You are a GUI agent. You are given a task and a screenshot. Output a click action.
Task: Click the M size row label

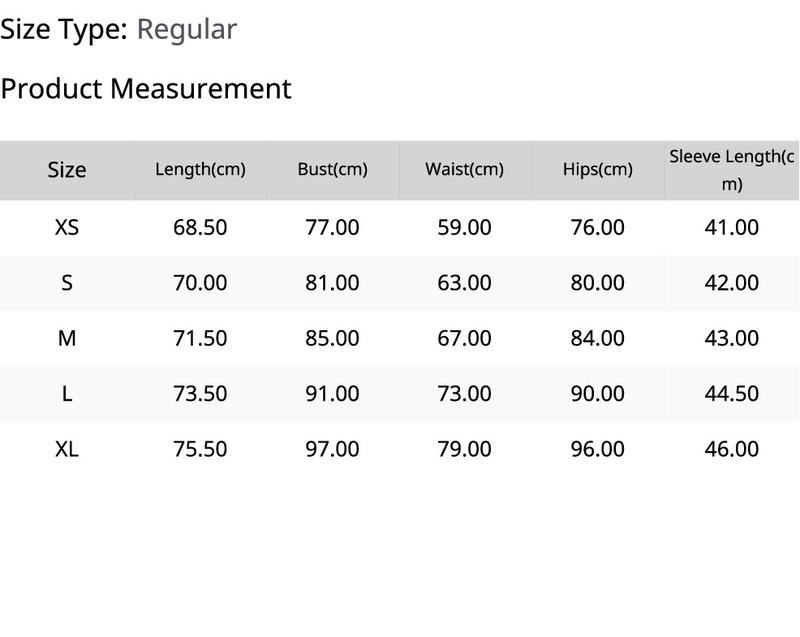[67, 338]
